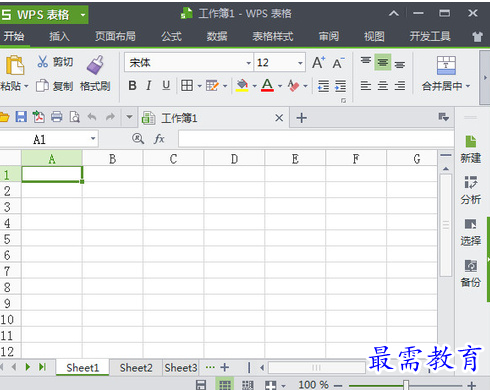The width and height of the screenshot is (490, 390).
Task: Undo the last action arrow
Action: pyautogui.click(x=92, y=117)
